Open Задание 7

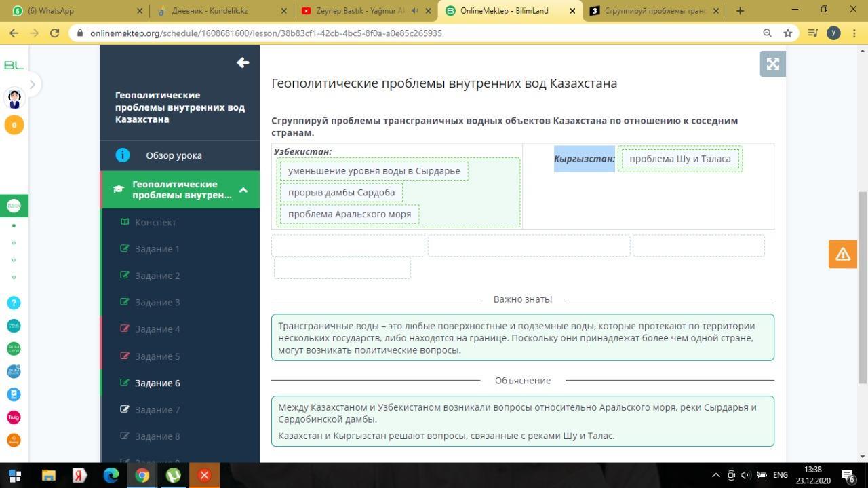tap(157, 409)
